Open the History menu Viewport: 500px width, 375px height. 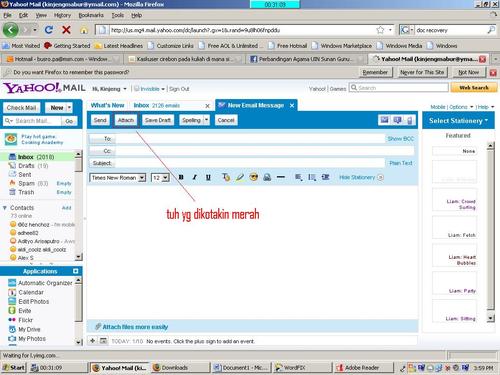pos(62,15)
